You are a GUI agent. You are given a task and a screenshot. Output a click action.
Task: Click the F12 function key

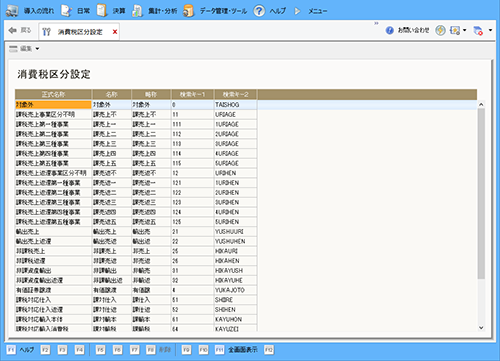(269, 350)
